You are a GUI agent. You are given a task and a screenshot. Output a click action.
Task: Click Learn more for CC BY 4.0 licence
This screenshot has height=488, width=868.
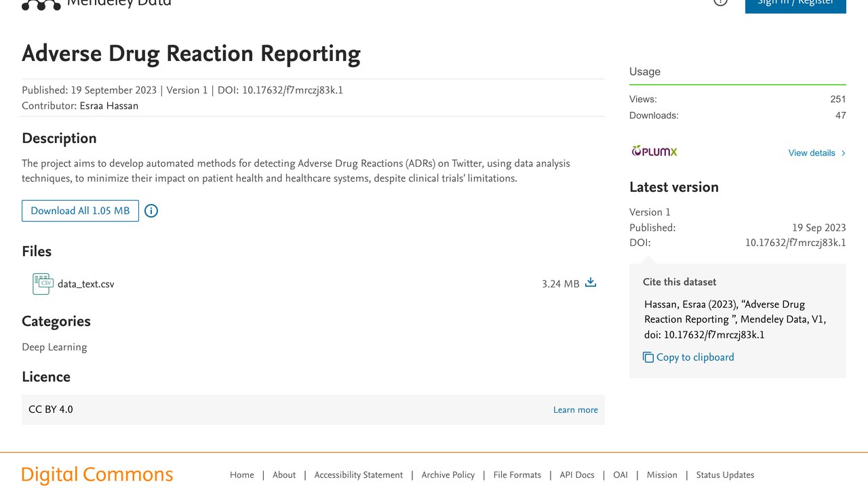point(576,410)
